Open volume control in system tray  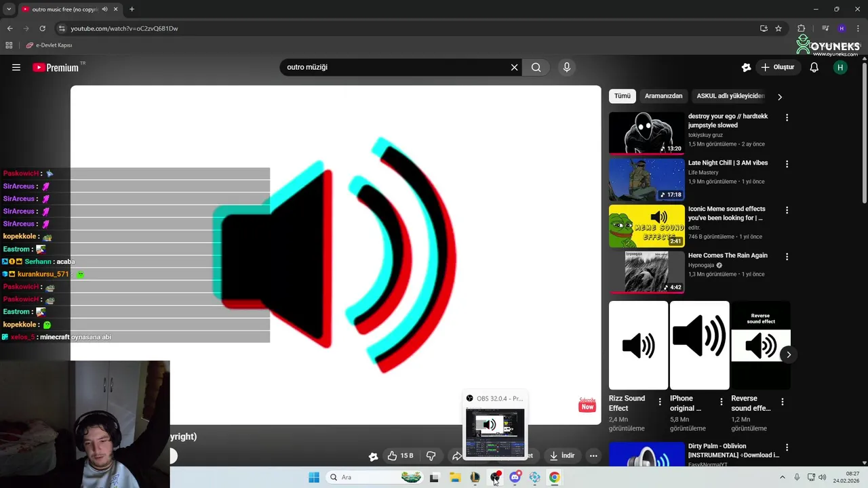click(x=823, y=477)
